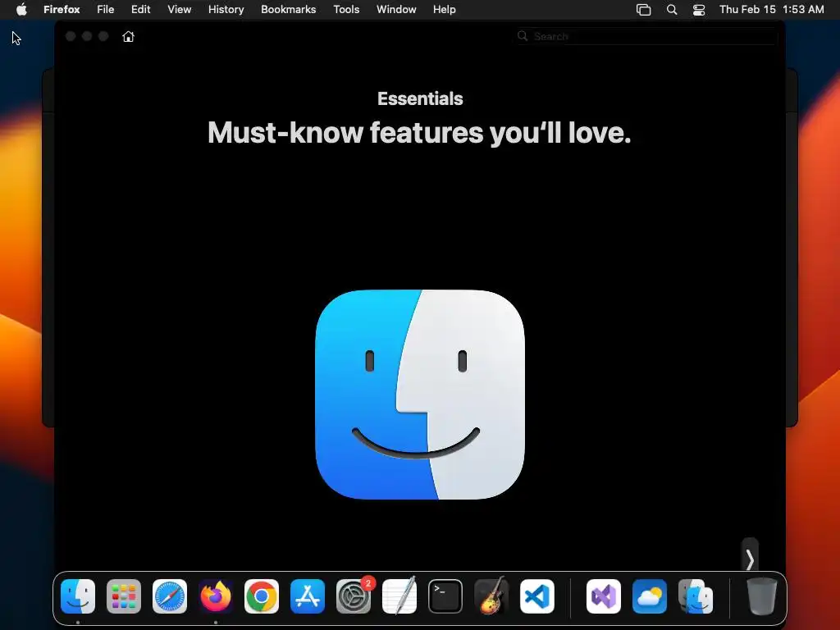Open TextEdit from the Dock
The height and width of the screenshot is (630, 840).
399,596
